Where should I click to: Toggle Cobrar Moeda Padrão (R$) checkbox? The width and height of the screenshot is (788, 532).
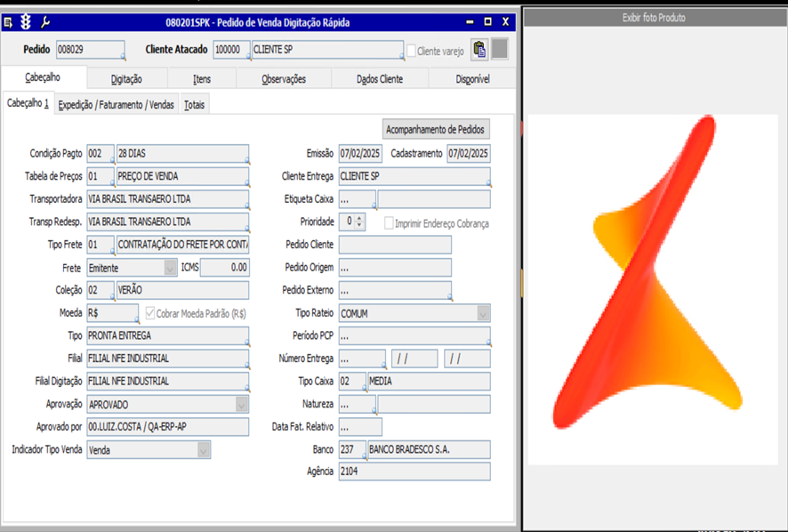(x=149, y=313)
